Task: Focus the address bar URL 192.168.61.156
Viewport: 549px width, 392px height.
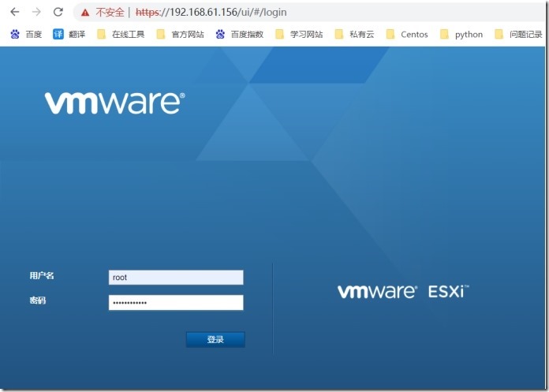Action: 211,13
